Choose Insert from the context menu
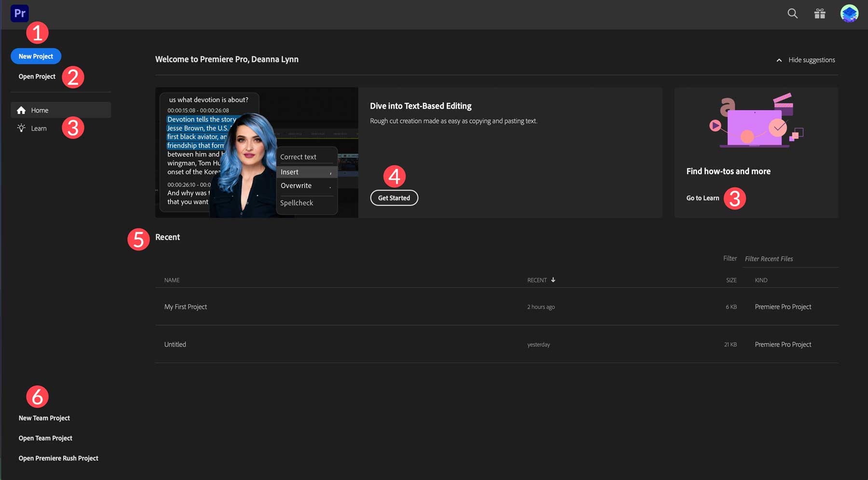This screenshot has width=868, height=480. click(x=289, y=172)
